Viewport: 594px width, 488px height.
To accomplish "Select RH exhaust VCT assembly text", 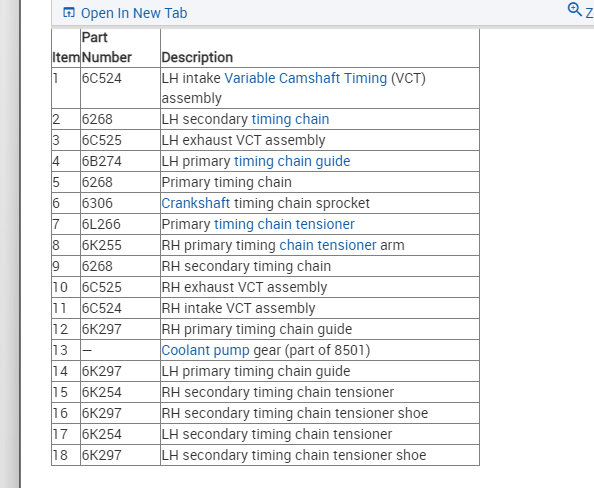I will point(244,287).
